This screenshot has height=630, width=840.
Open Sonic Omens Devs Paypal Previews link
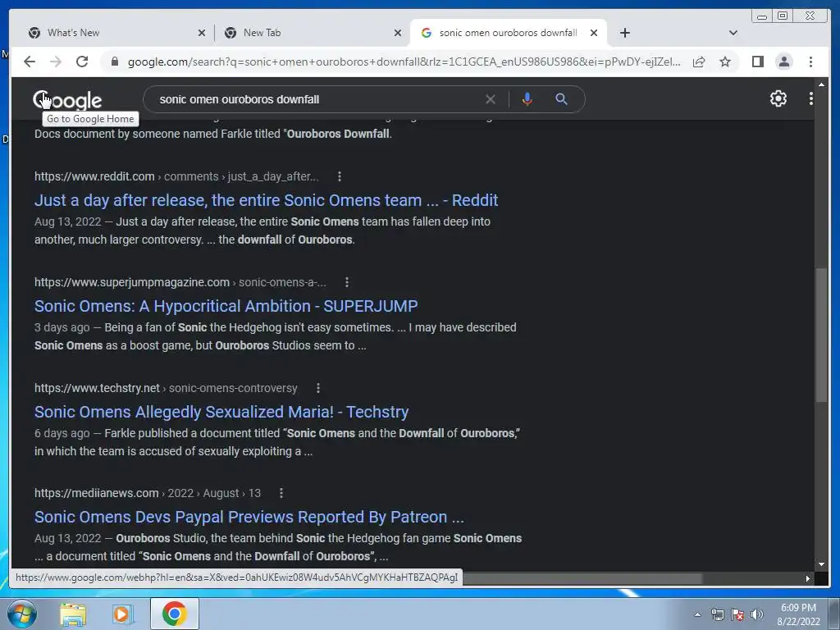tap(249, 517)
